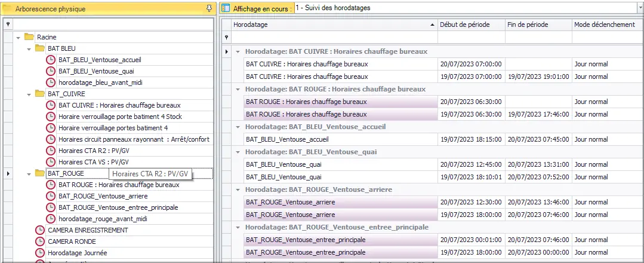This screenshot has width=644, height=263.
Task: Click clock icon of BAT ROUGE Horaires chauffage bureaux in tree
Action: tap(51, 185)
